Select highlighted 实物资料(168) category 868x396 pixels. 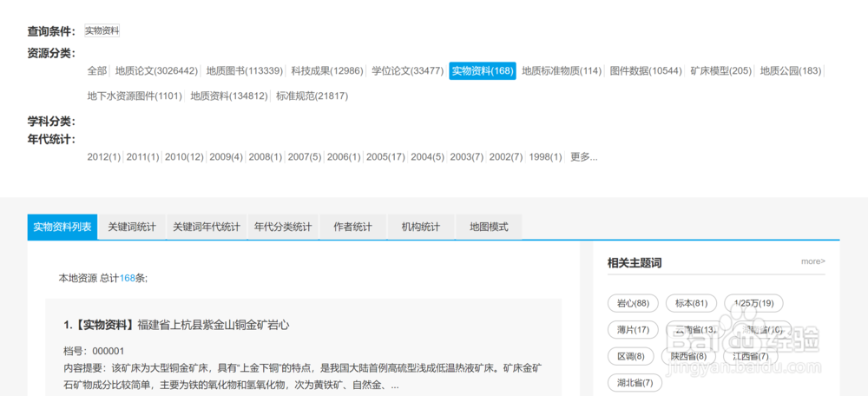tap(483, 71)
